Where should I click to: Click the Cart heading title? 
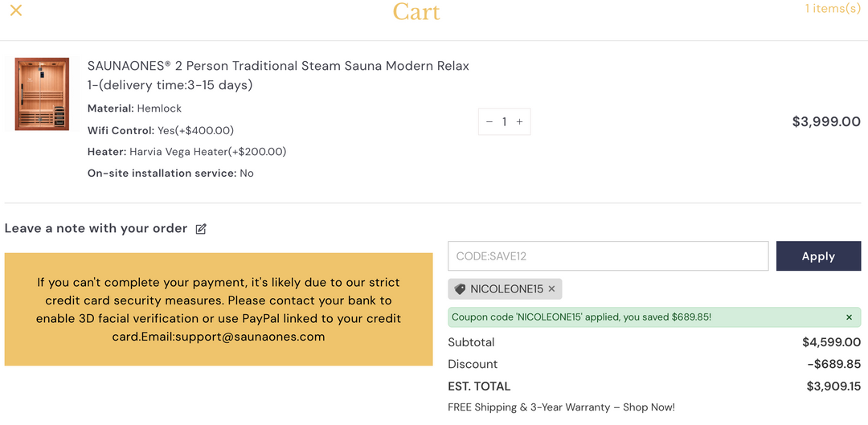point(416,12)
